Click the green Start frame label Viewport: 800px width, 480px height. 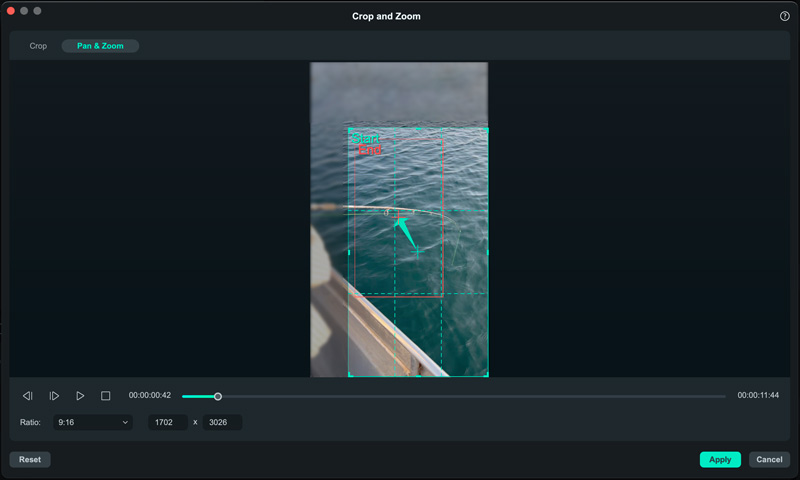[x=365, y=139]
